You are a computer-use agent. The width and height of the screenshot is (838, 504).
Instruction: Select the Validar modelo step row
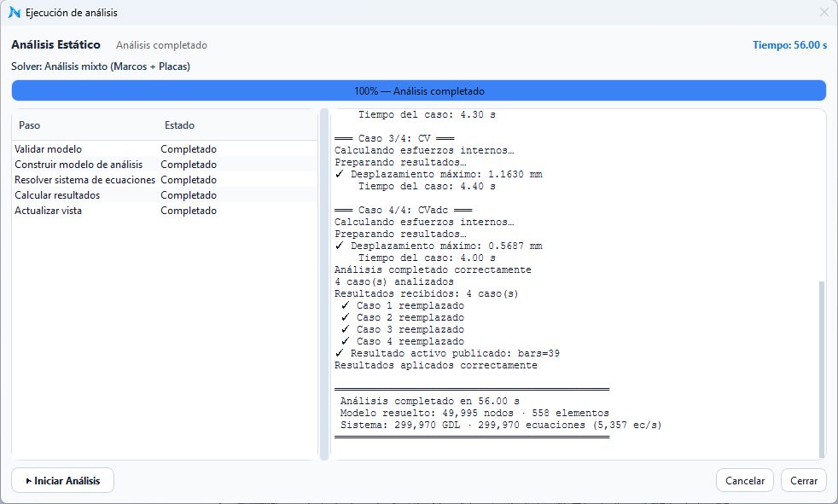(x=165, y=149)
